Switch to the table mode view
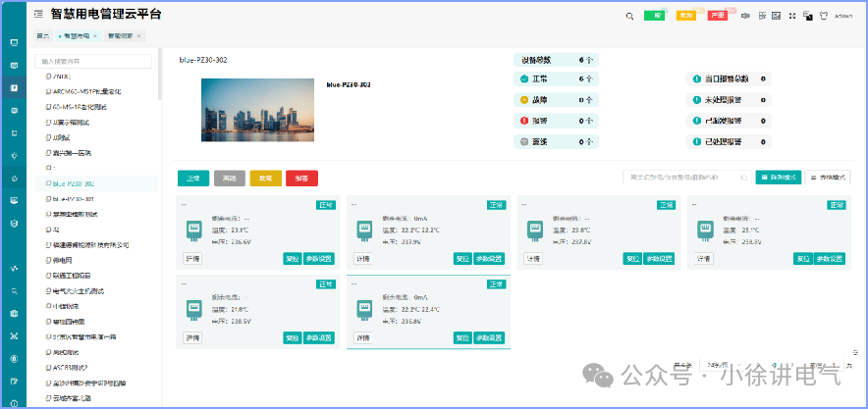 (x=828, y=178)
